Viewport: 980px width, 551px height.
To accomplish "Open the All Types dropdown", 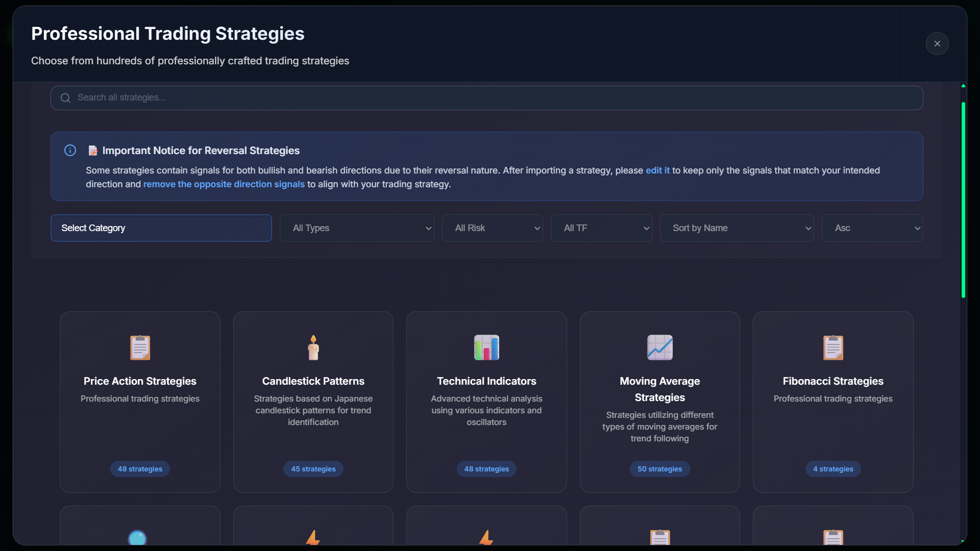I will point(357,228).
